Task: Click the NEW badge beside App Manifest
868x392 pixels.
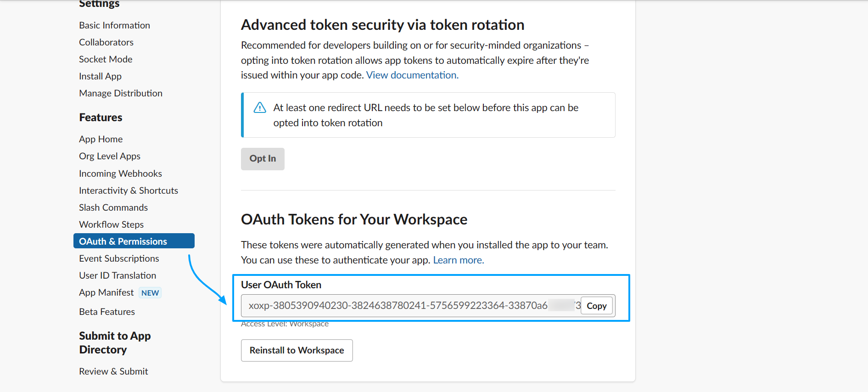Action: click(x=150, y=293)
